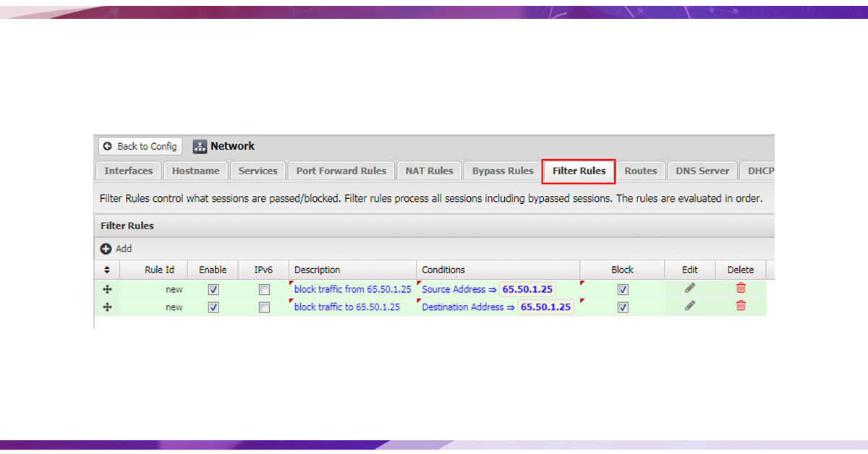The image size is (868, 454).
Task: Switch to the Routes tab
Action: 640,171
